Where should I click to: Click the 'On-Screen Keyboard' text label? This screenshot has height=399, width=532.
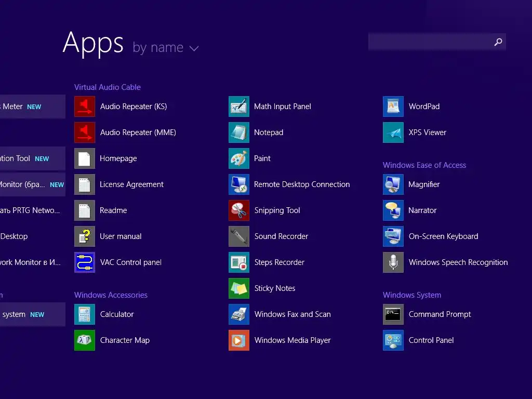pyautogui.click(x=444, y=236)
